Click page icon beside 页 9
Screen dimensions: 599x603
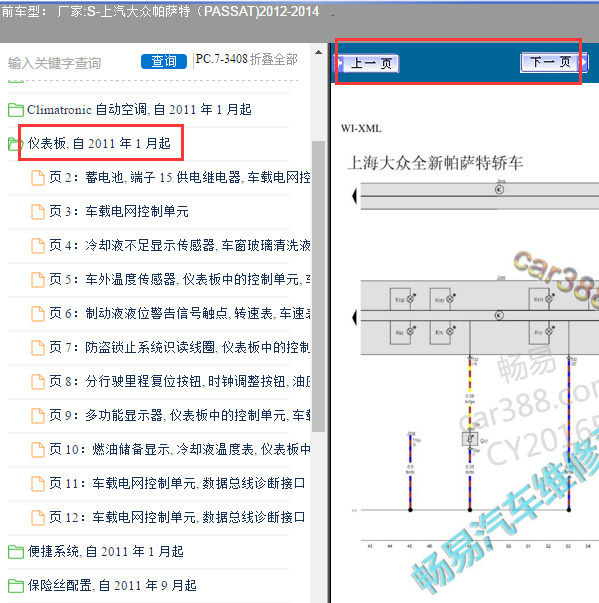pyautogui.click(x=38, y=415)
